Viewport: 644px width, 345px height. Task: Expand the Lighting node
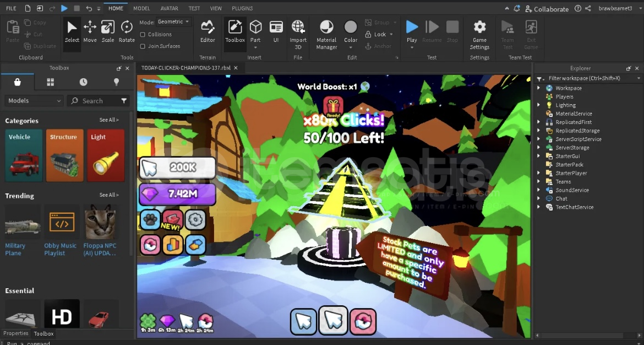[x=539, y=105]
